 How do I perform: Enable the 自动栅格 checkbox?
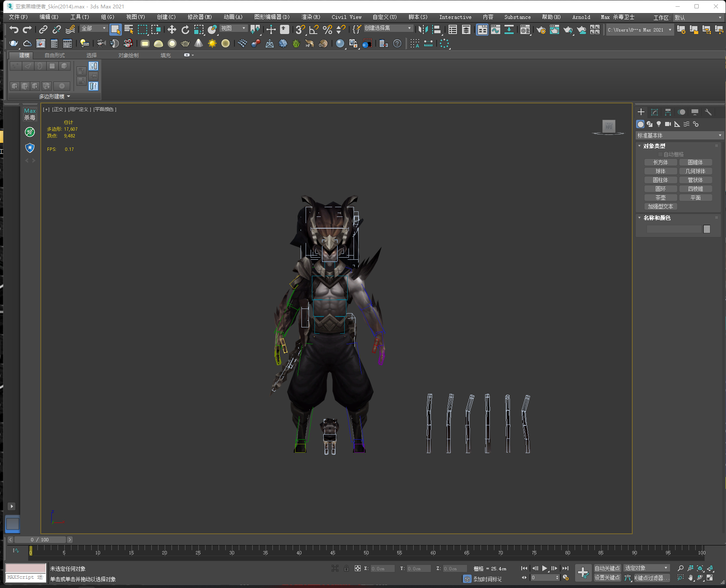(660, 154)
